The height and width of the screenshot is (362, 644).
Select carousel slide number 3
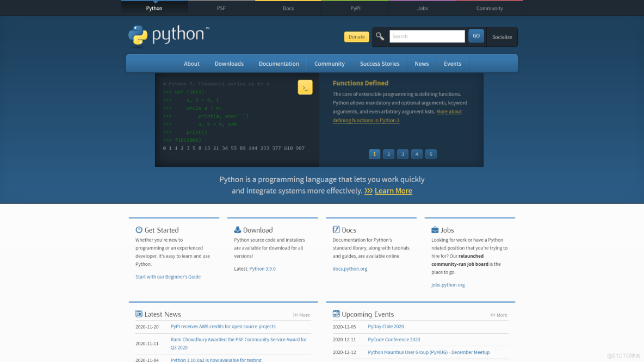403,154
